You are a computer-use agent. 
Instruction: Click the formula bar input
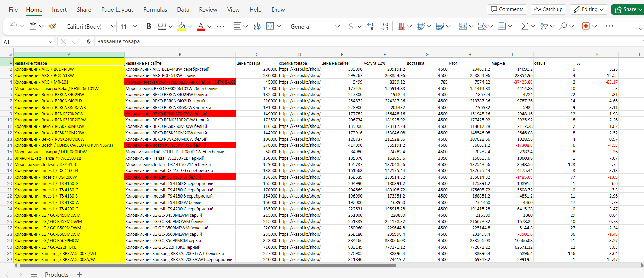click(x=368, y=42)
